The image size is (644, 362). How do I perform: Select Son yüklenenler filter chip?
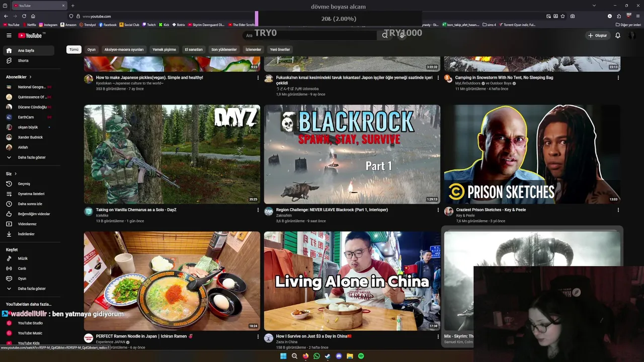[x=224, y=49]
